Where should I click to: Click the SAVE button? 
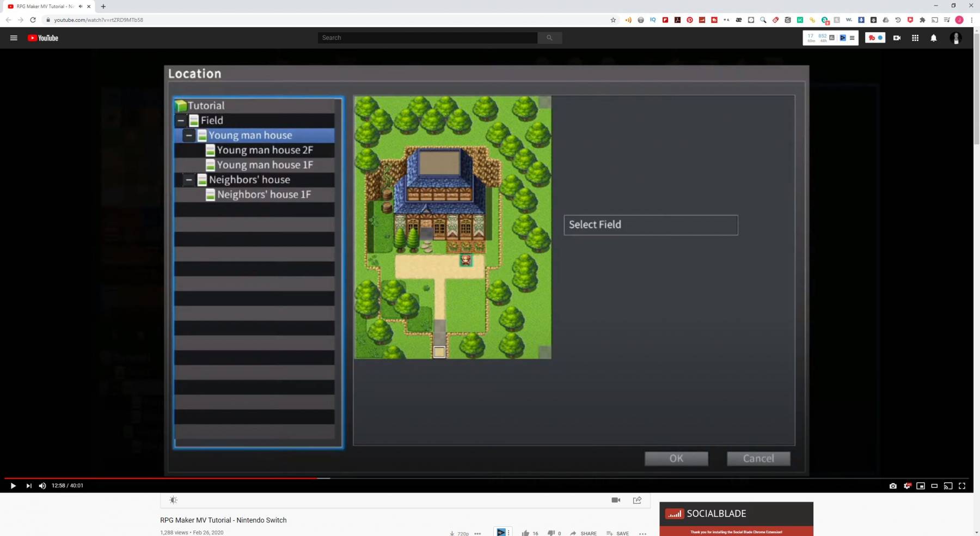coord(617,533)
